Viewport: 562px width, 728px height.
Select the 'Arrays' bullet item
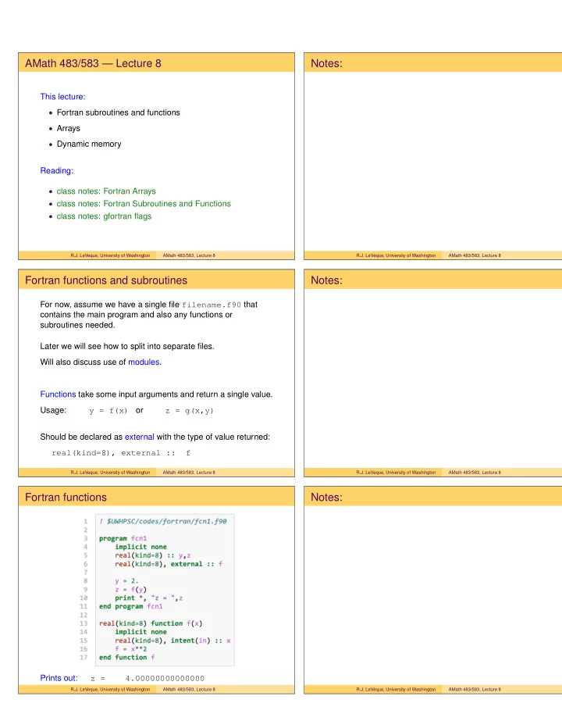tap(68, 128)
